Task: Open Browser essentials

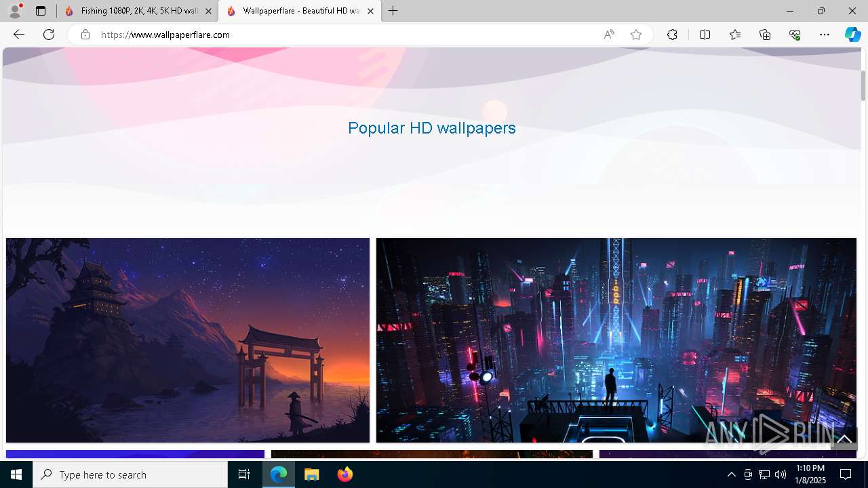Action: point(795,35)
